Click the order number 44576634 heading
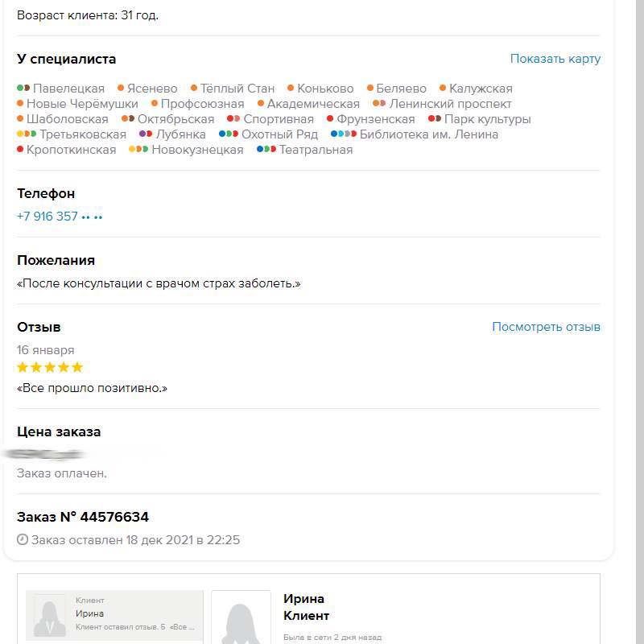The height and width of the screenshot is (644, 644). coord(83,517)
